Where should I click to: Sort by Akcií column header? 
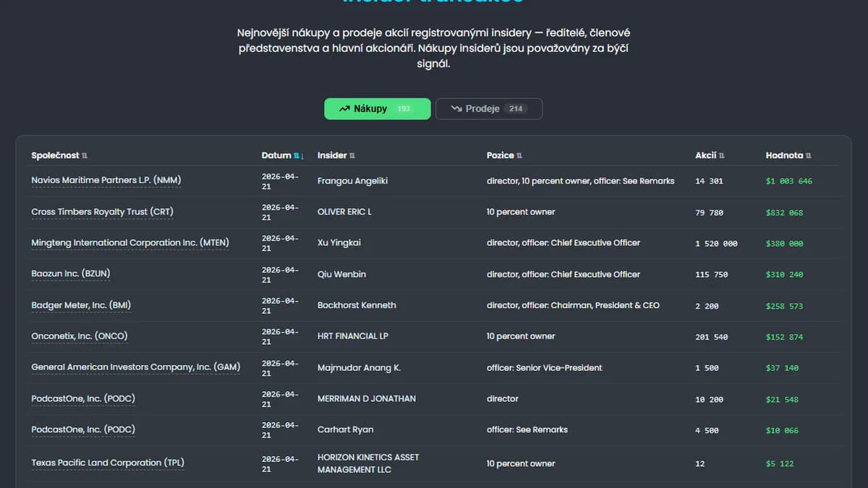pos(710,155)
